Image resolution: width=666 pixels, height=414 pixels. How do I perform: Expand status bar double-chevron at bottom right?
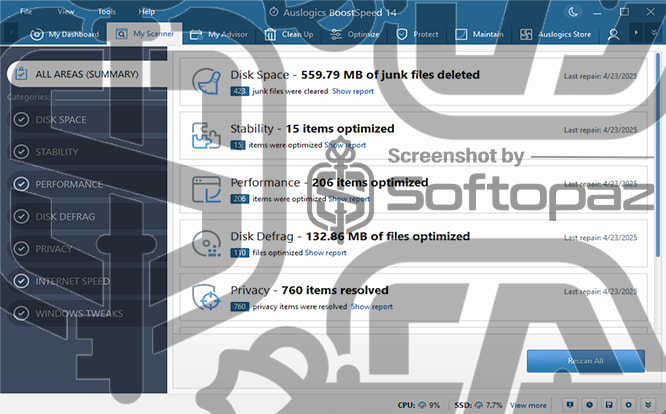coord(648,405)
